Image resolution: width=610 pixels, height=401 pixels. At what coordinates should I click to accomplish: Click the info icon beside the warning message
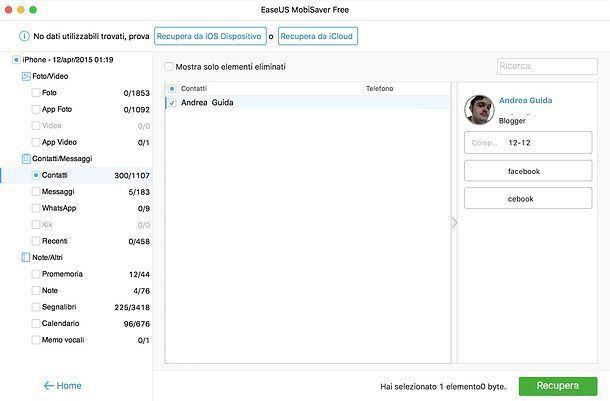tap(24, 36)
